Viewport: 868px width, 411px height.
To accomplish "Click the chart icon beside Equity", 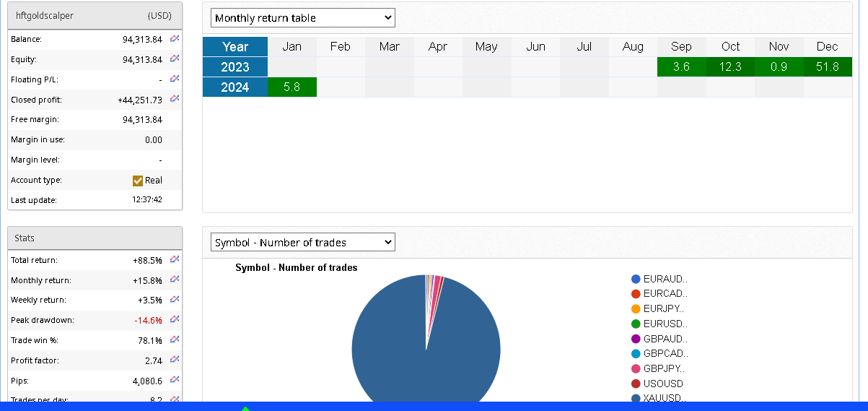I will click(175, 59).
